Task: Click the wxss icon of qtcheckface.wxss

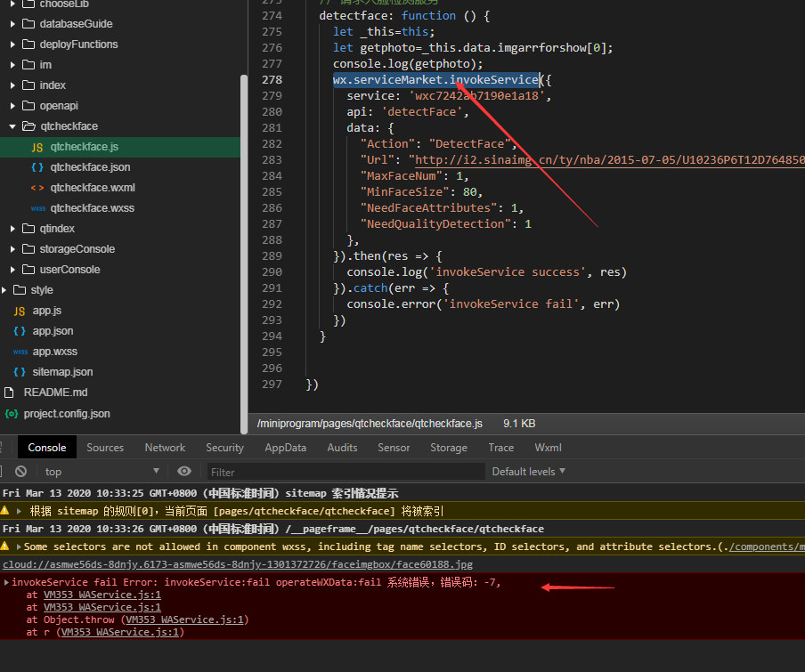Action: click(38, 208)
